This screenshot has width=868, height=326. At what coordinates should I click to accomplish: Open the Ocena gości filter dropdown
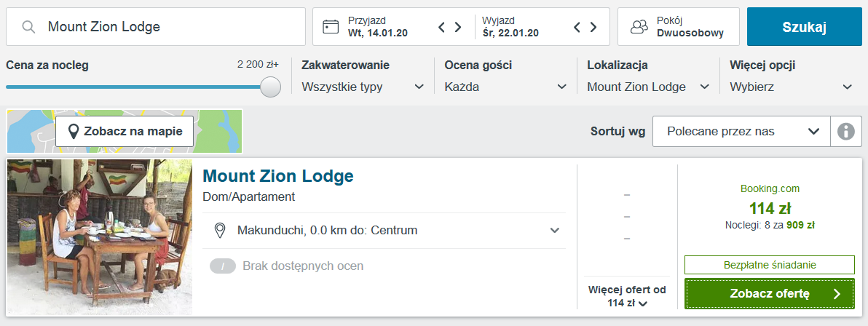coord(506,87)
